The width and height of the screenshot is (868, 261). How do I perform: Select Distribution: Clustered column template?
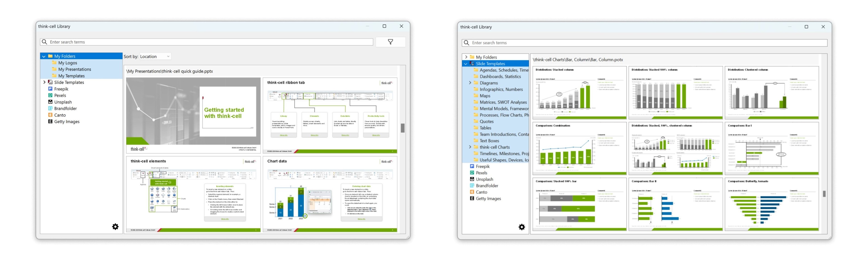coord(772,93)
